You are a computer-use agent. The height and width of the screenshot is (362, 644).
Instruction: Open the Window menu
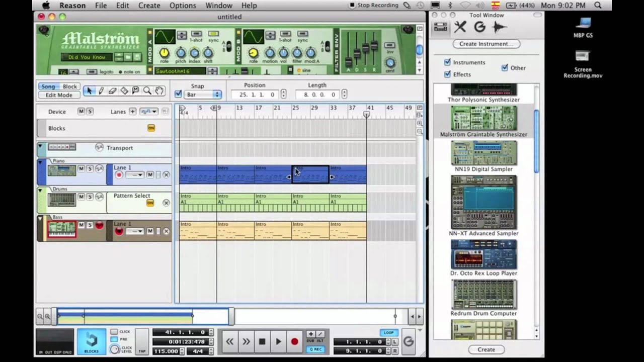click(219, 6)
